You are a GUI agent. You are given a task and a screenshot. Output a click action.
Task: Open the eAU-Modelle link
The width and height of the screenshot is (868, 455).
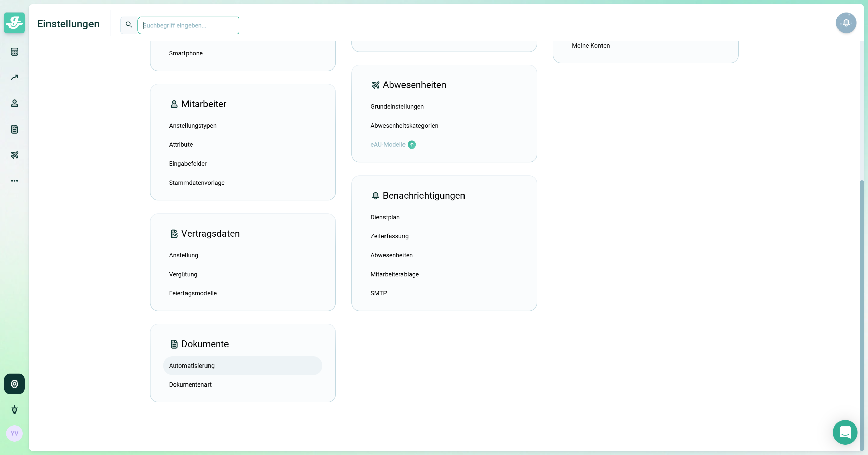388,145
